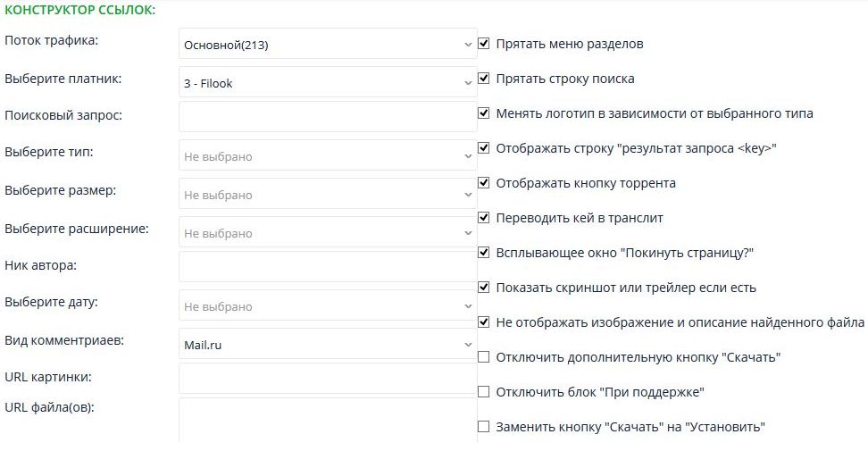Open the "Поток трафика" dropdown
Screen dimensions: 868x451
click(x=328, y=45)
